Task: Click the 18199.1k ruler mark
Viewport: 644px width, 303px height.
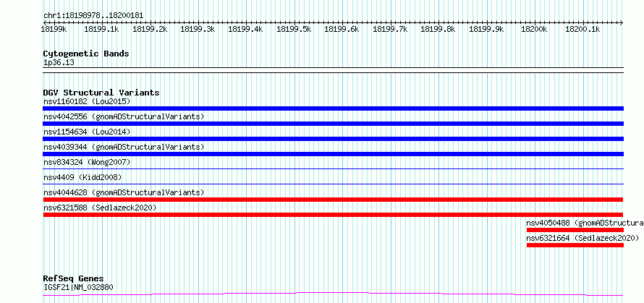Action: [101, 29]
